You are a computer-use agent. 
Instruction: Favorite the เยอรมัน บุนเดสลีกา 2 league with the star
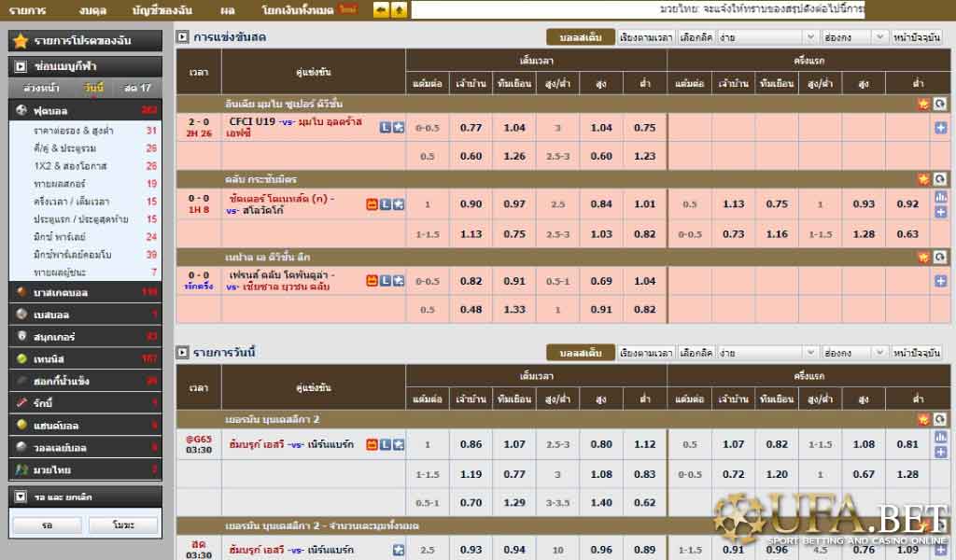[x=923, y=419]
